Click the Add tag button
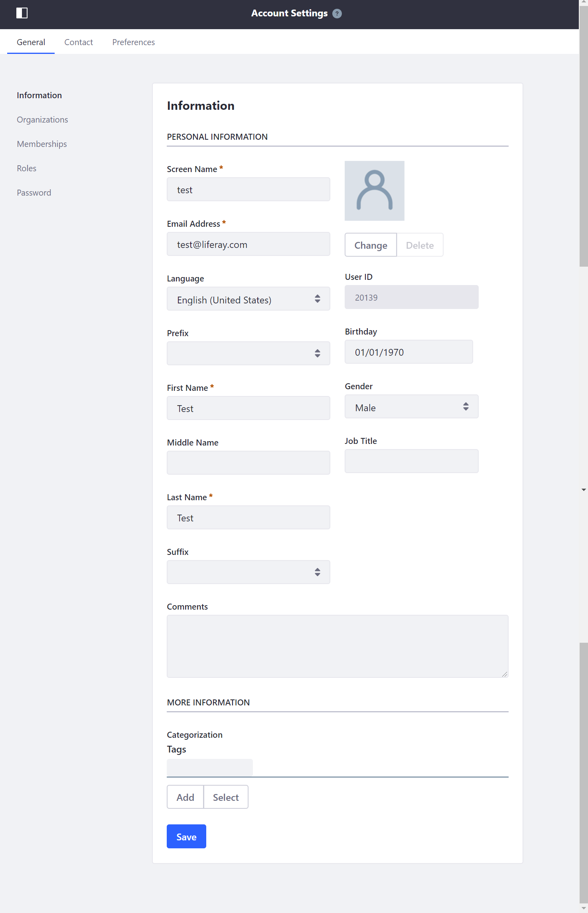 185,797
